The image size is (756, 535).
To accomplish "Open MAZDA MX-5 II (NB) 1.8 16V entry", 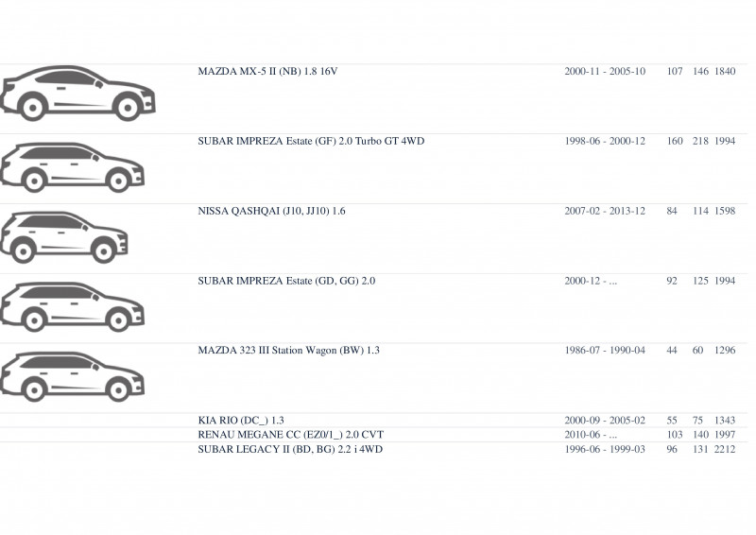I will click(x=267, y=72).
